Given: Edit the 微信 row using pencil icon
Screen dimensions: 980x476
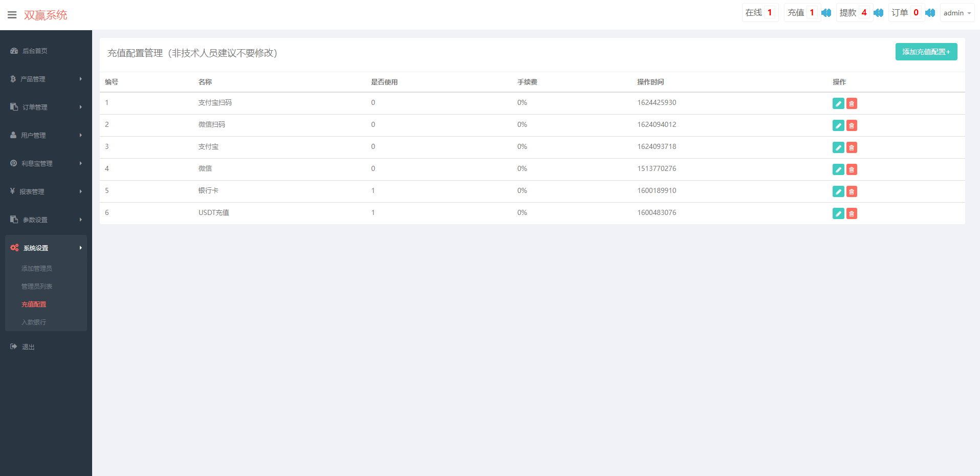Looking at the screenshot, I should 838,169.
